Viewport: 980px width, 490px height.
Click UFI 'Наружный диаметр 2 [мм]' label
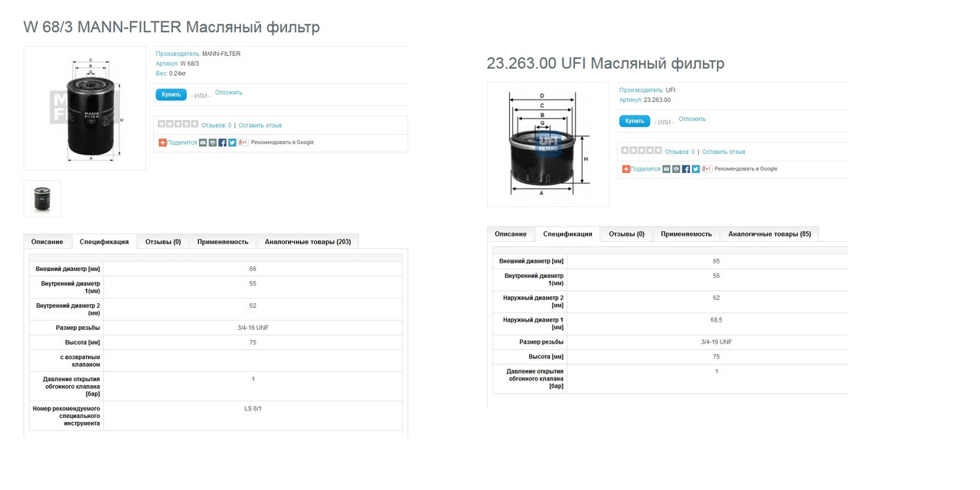533,302
